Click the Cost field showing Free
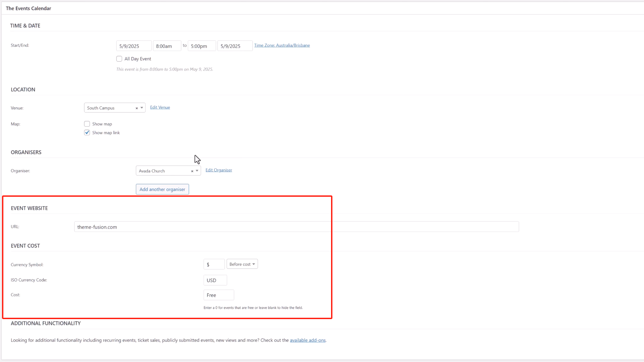 click(218, 295)
